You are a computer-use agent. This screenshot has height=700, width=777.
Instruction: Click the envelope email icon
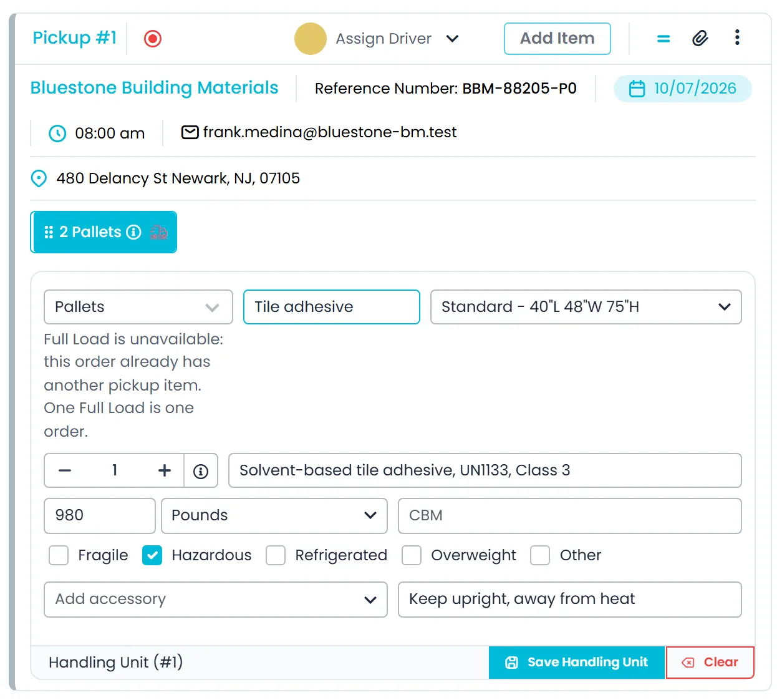pos(190,132)
